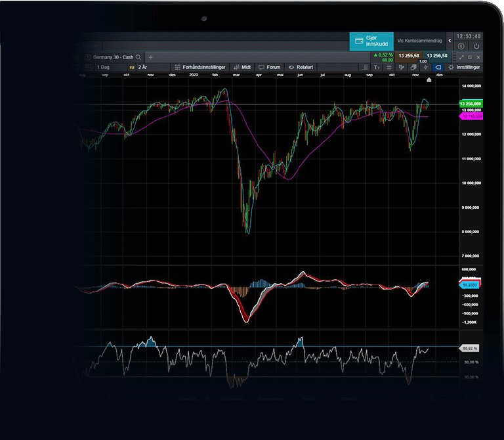Click the sell price 13 255,58
504x440 pixels.
(409, 56)
